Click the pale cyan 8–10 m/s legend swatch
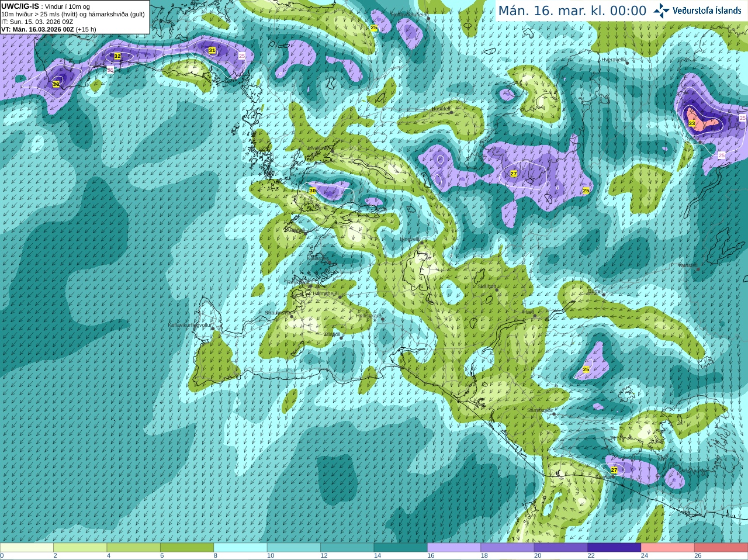Viewport: 748px width, 560px height. tap(241, 548)
